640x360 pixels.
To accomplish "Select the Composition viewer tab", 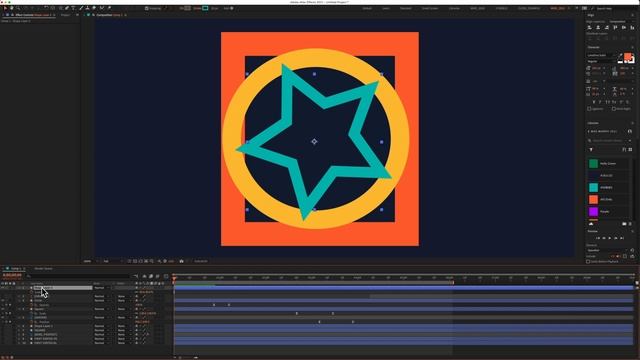I will (x=109, y=15).
